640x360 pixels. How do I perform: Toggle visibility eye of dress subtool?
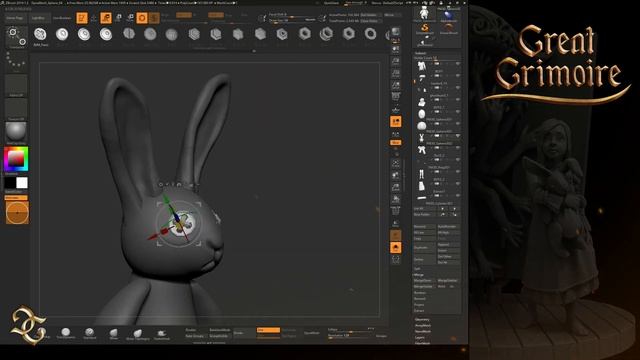tap(458, 184)
